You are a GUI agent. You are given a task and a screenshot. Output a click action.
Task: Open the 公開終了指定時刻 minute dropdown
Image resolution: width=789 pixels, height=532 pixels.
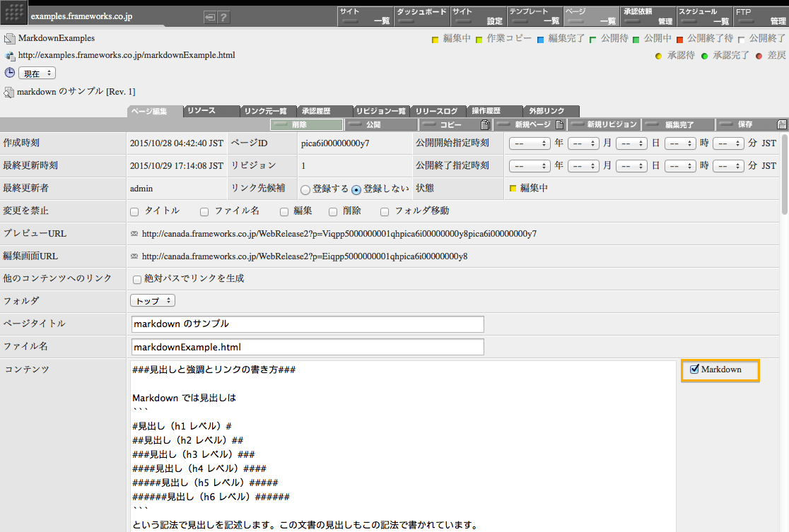[729, 166]
